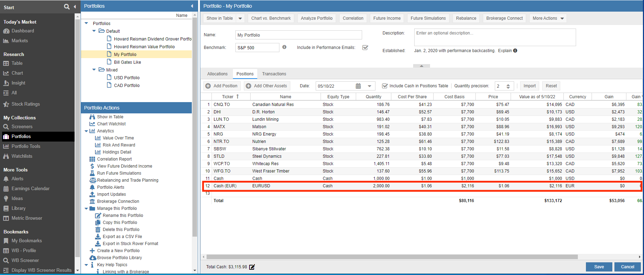Click the Portfolios panel vertical scrollbar
644x275 pixels.
tap(195, 127)
